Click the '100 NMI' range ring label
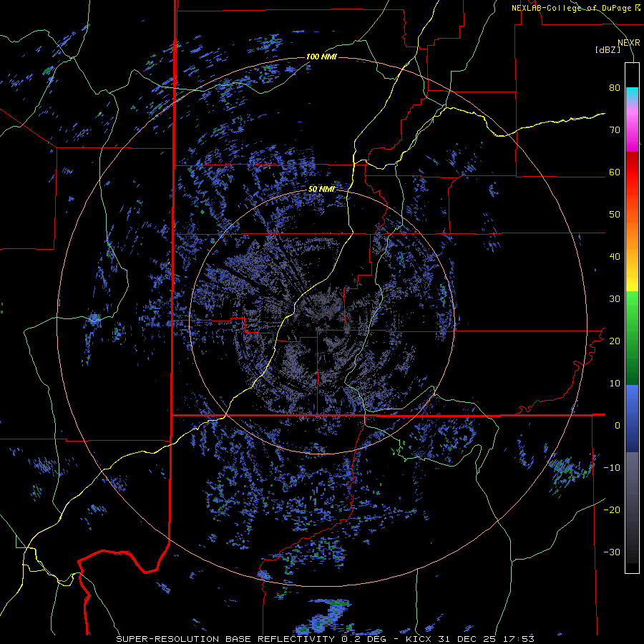Screen dimensions: 644x644 tap(321, 57)
